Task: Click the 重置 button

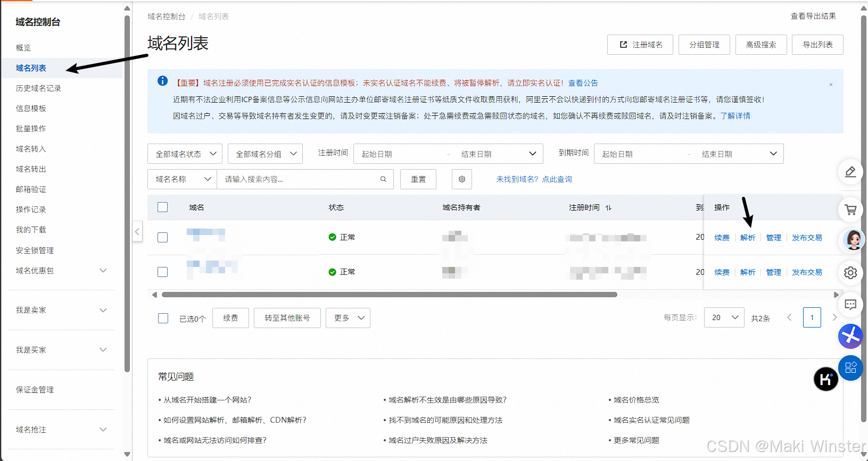Action: [418, 179]
